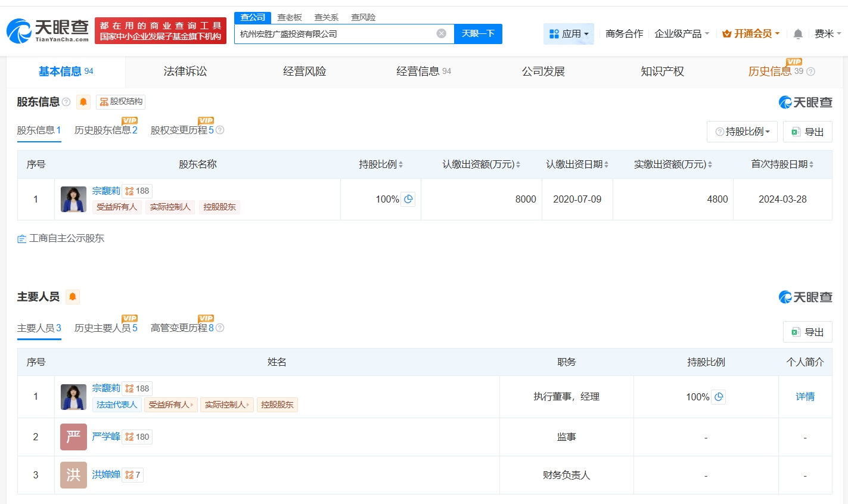Open the help icon beside 股东信息 title
The width and height of the screenshot is (848, 504).
[x=66, y=102]
